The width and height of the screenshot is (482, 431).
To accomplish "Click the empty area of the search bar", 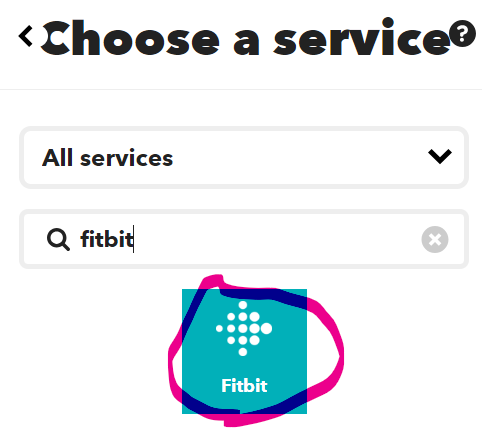I will (277, 239).
